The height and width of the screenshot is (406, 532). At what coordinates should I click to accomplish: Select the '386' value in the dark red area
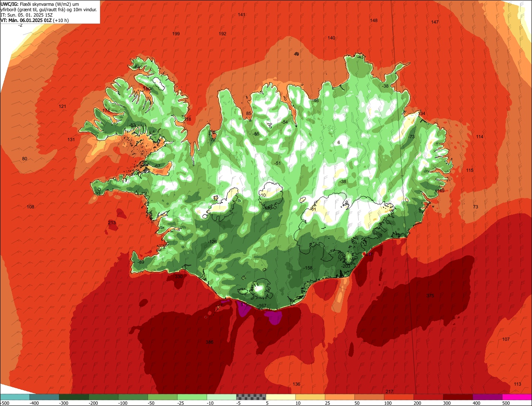pos(209,342)
